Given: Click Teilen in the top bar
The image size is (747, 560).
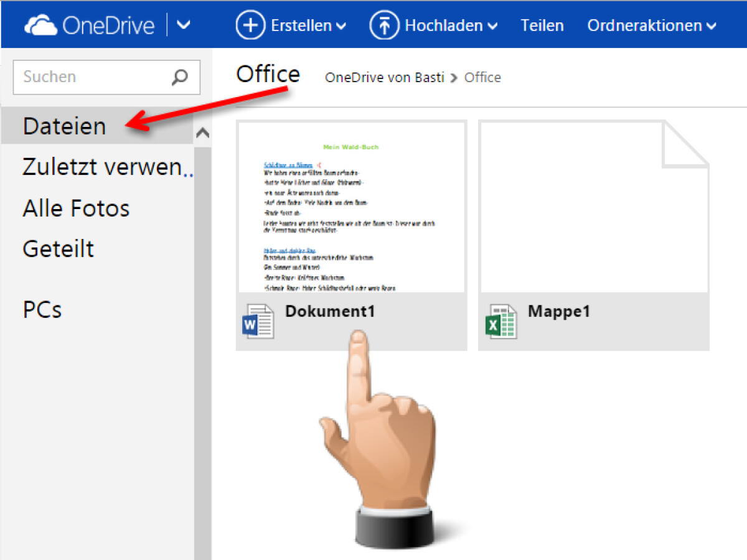Looking at the screenshot, I should [x=542, y=26].
